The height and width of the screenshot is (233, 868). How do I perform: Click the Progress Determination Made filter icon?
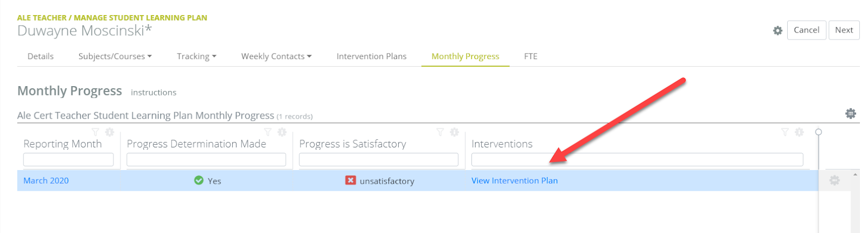click(x=267, y=132)
